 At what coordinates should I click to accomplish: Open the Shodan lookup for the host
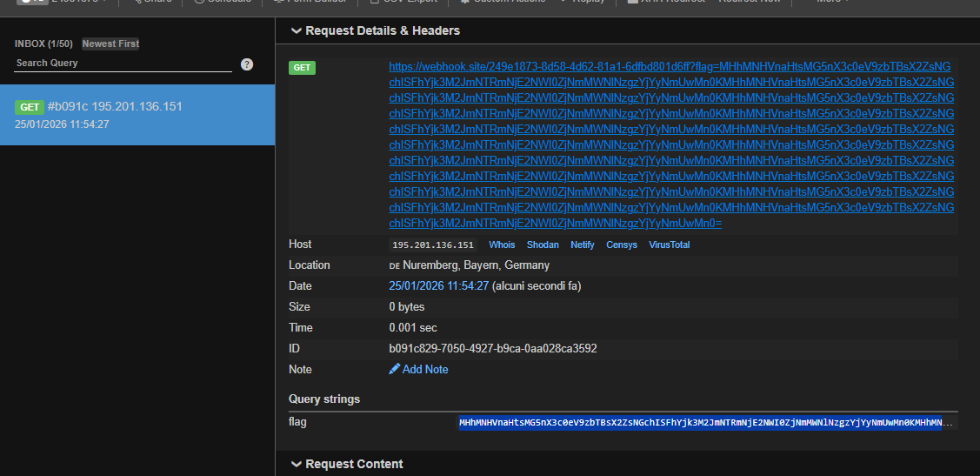543,245
